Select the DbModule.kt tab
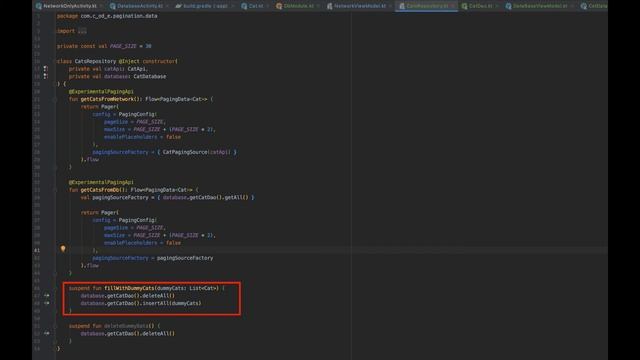640x360 pixels. [298, 6]
